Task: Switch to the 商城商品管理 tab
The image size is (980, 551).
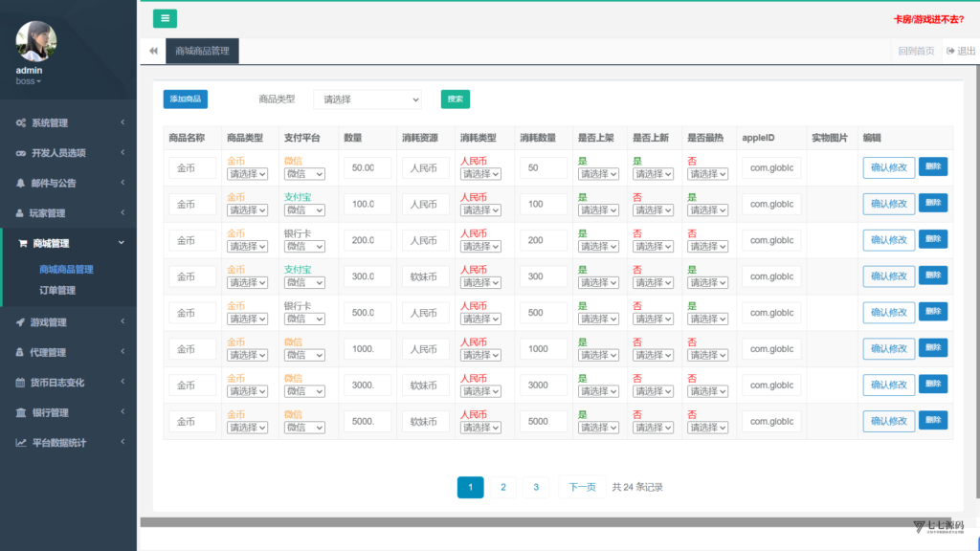Action: tap(202, 52)
